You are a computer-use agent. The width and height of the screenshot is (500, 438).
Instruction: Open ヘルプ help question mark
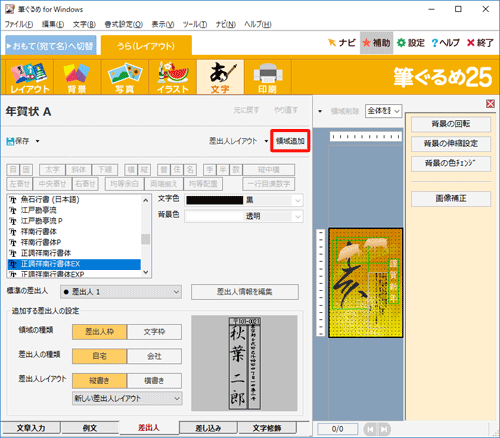pos(446,43)
